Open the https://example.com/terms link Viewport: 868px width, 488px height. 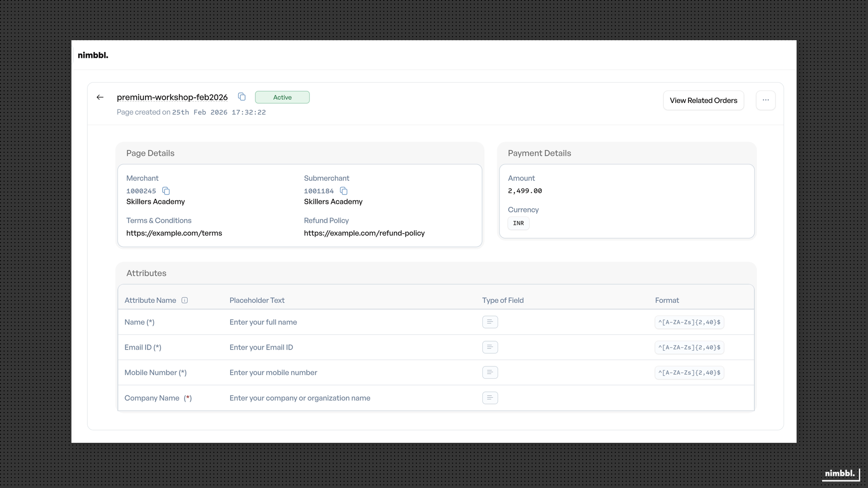(x=174, y=233)
